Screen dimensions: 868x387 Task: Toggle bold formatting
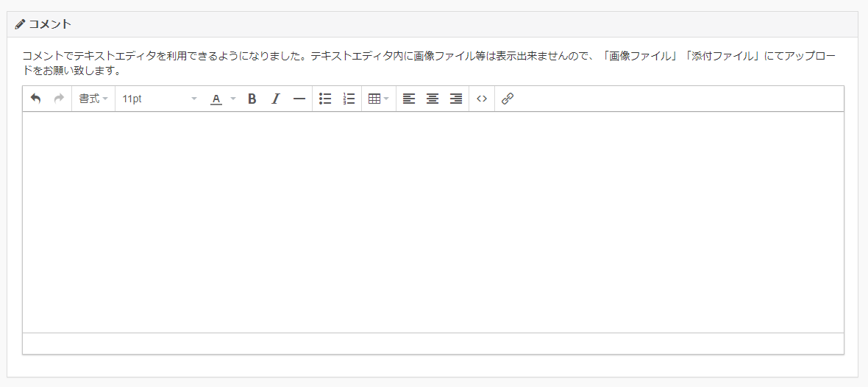click(x=252, y=99)
